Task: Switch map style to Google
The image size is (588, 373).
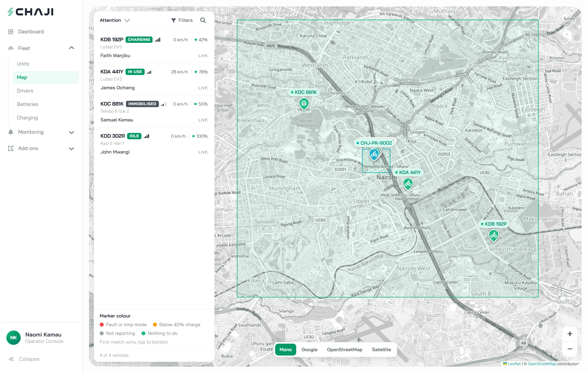Action: pyautogui.click(x=309, y=350)
